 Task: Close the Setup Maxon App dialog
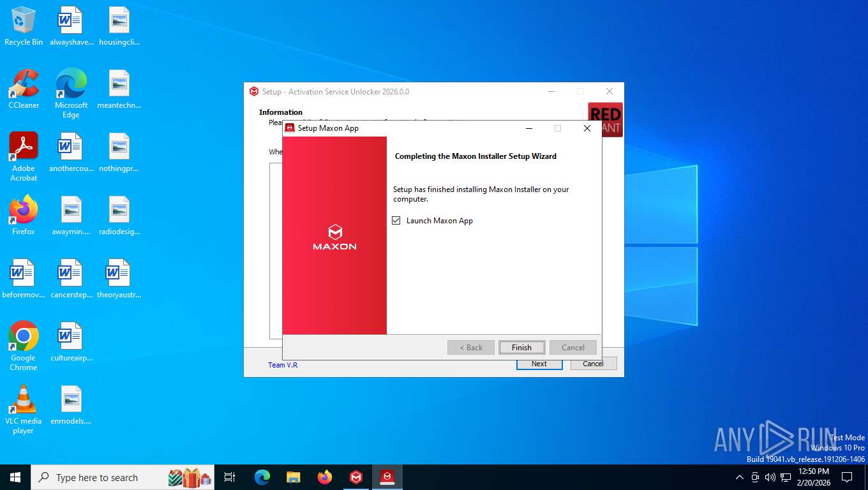coord(587,128)
